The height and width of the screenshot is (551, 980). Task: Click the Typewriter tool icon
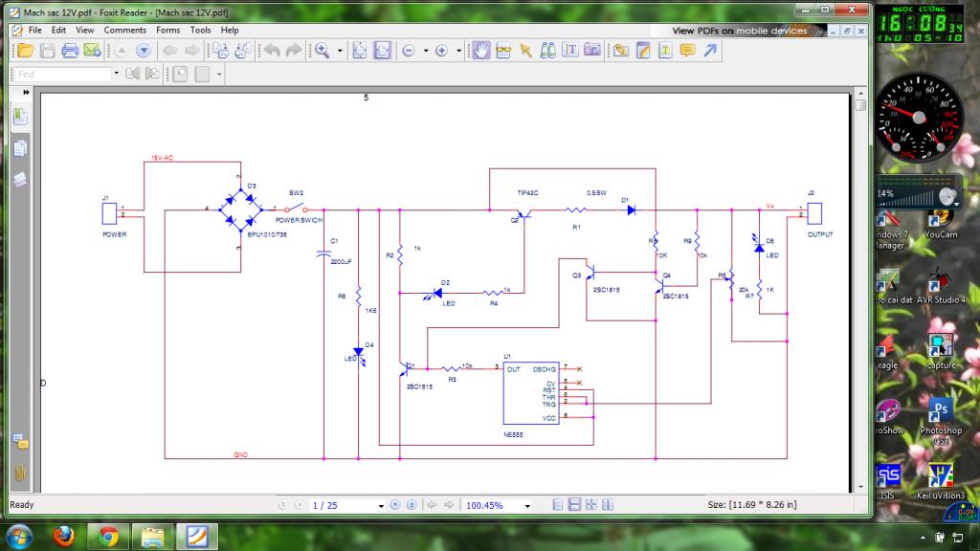click(x=665, y=50)
